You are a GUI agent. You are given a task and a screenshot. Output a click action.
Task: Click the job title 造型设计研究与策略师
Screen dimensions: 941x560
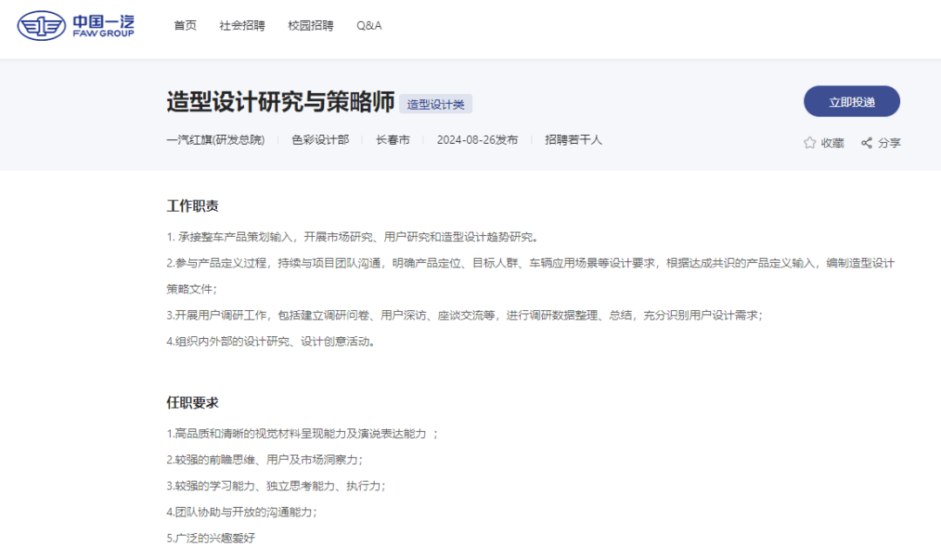[x=281, y=102]
